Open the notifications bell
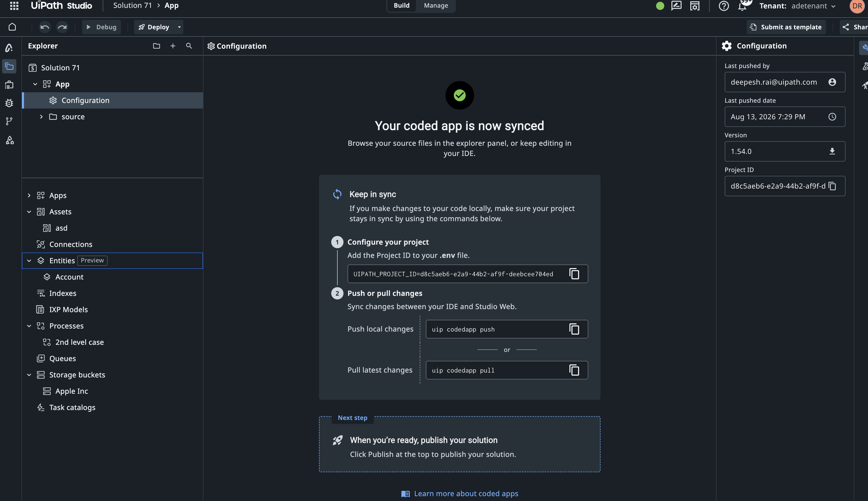Image resolution: width=868 pixels, height=501 pixels. tap(742, 6)
